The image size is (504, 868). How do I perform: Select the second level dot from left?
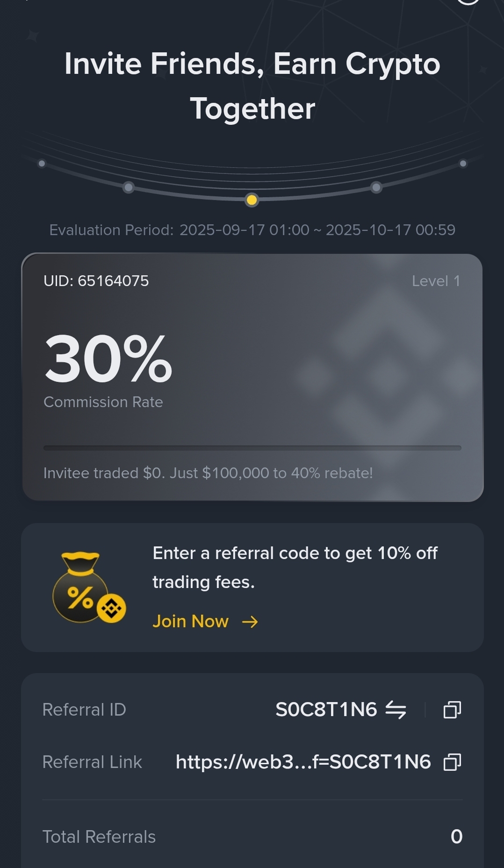pos(129,187)
